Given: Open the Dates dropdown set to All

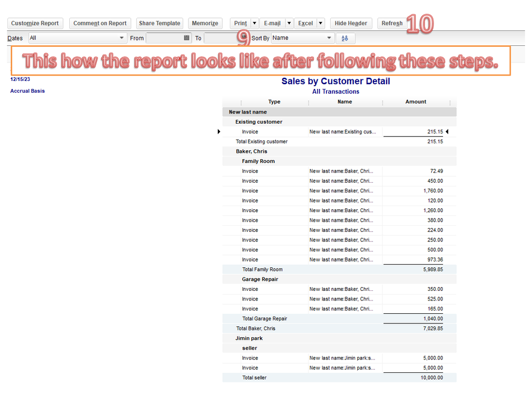Looking at the screenshot, I should point(77,38).
